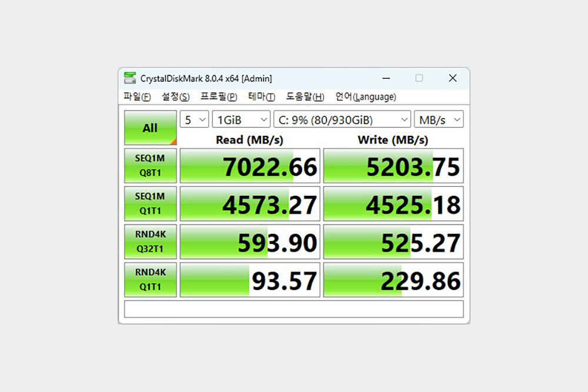Click the RND4K Q1T1 read result 93.57
This screenshot has width=588, height=392.
pyautogui.click(x=250, y=280)
